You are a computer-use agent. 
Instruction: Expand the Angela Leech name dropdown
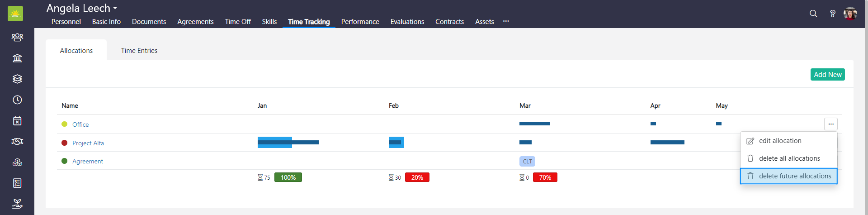pyautogui.click(x=82, y=8)
